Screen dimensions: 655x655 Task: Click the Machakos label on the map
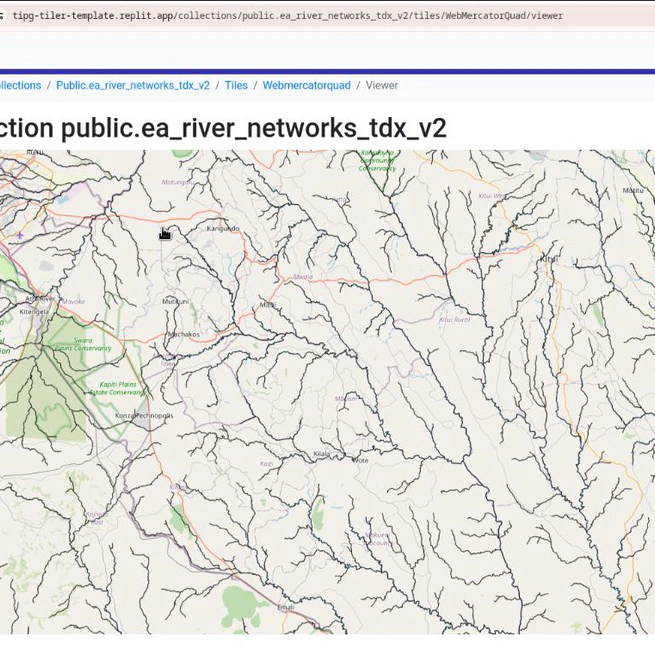pyautogui.click(x=183, y=335)
